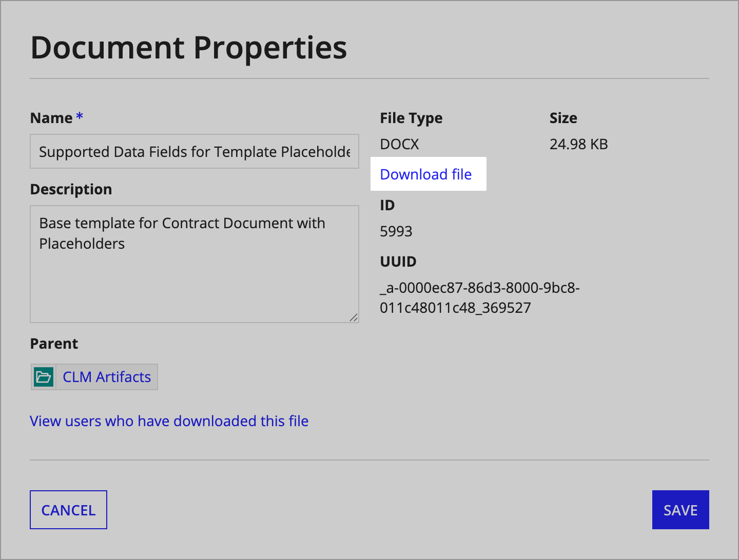Click the green folder icon beside CLM Artifacts

coord(43,377)
